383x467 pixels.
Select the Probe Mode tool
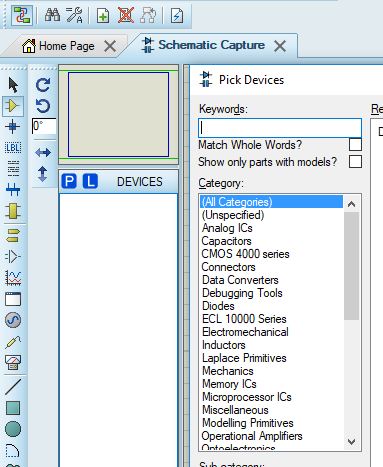pos(13,342)
